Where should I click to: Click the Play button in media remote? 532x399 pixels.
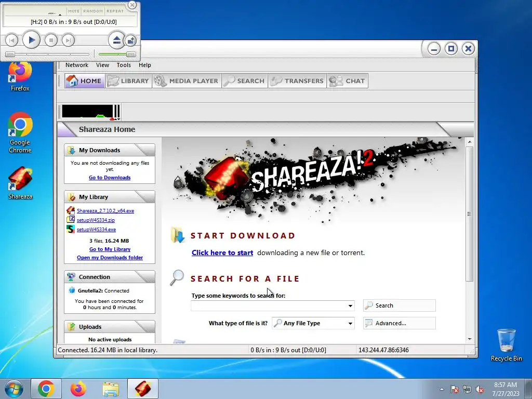[31, 40]
